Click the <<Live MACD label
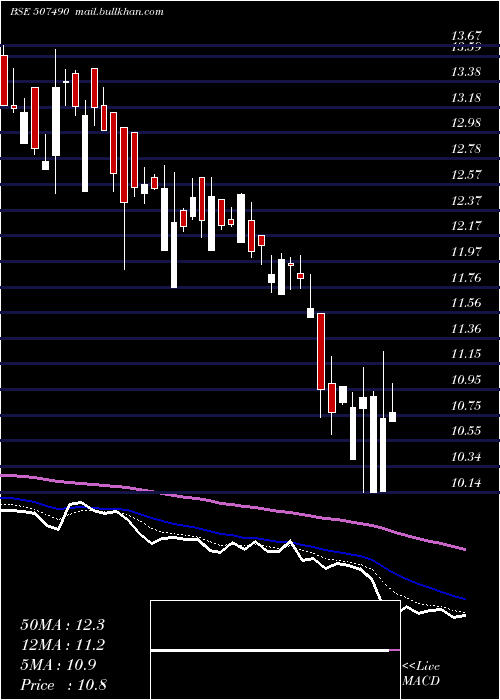This screenshot has height=700, width=500. click(421, 674)
